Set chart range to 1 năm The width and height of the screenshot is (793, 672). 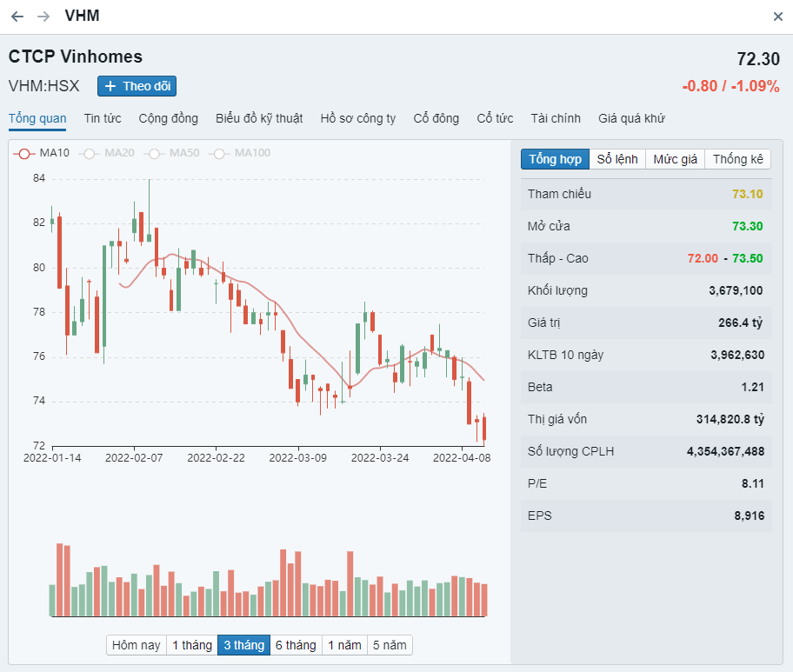tap(344, 645)
